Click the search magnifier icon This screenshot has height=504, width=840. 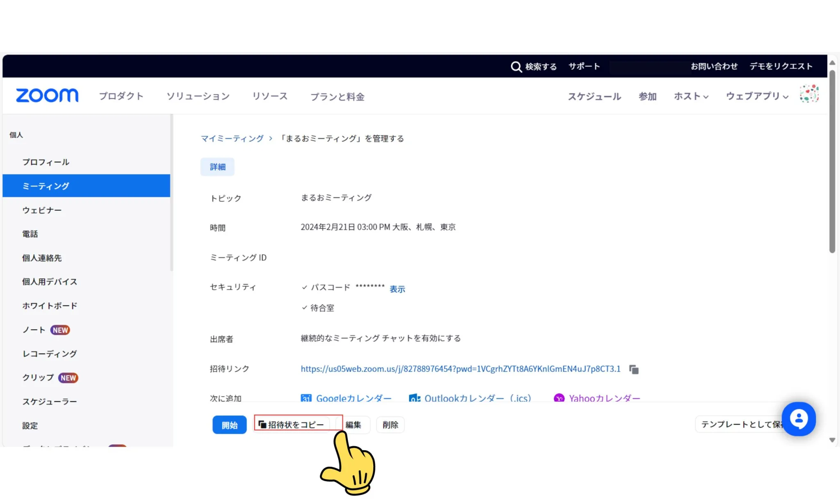coord(516,66)
